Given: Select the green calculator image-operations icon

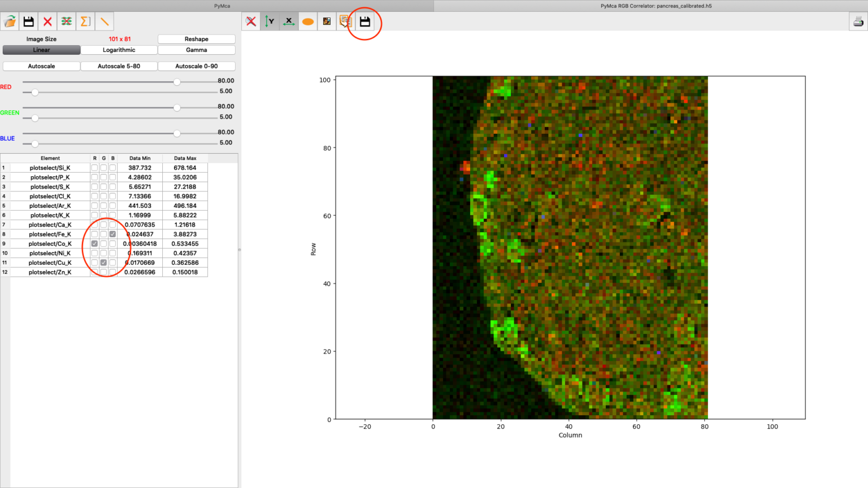Looking at the screenshot, I should 66,21.
